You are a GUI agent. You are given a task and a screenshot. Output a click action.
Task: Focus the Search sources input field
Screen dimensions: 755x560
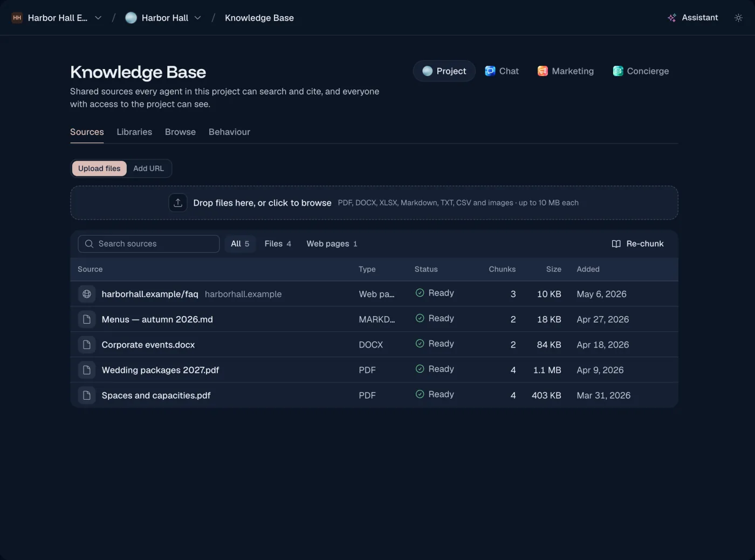(149, 244)
